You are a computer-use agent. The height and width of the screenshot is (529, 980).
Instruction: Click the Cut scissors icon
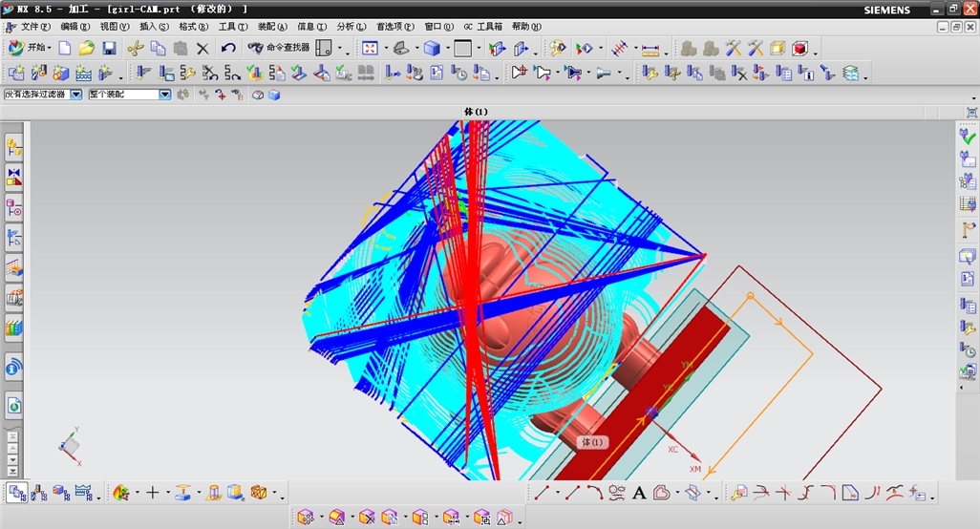[x=135, y=48]
